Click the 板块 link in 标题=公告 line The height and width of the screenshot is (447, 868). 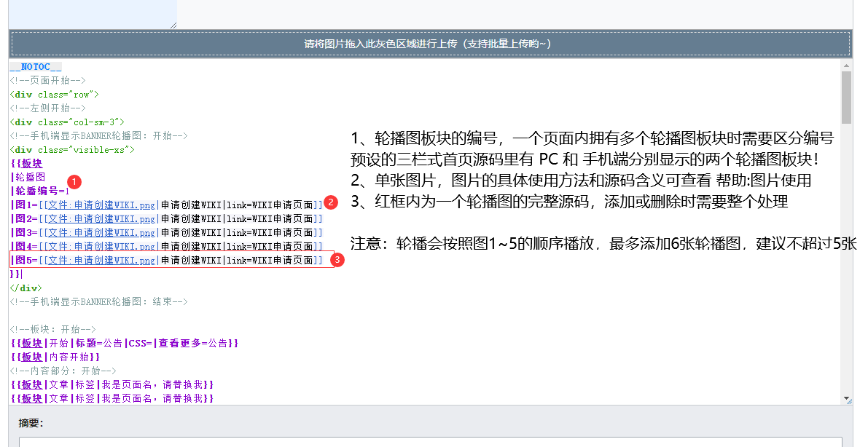pyautogui.click(x=32, y=343)
